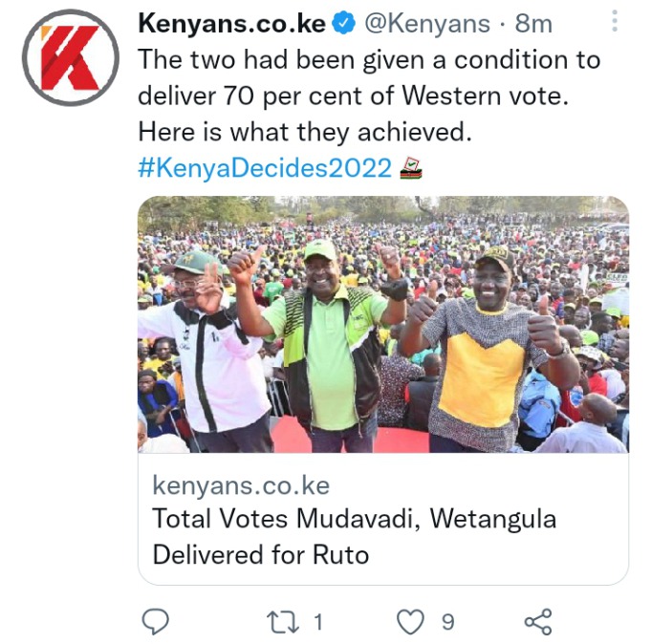The height and width of the screenshot is (644, 651).
Task: Click the like count of 9
Action: pyautogui.click(x=447, y=622)
